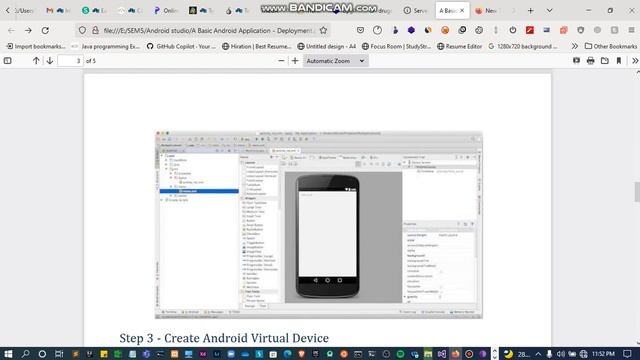Viewport: 640px width, 360px height.
Task: Open Spotify from taskbar
Action: pos(400,354)
